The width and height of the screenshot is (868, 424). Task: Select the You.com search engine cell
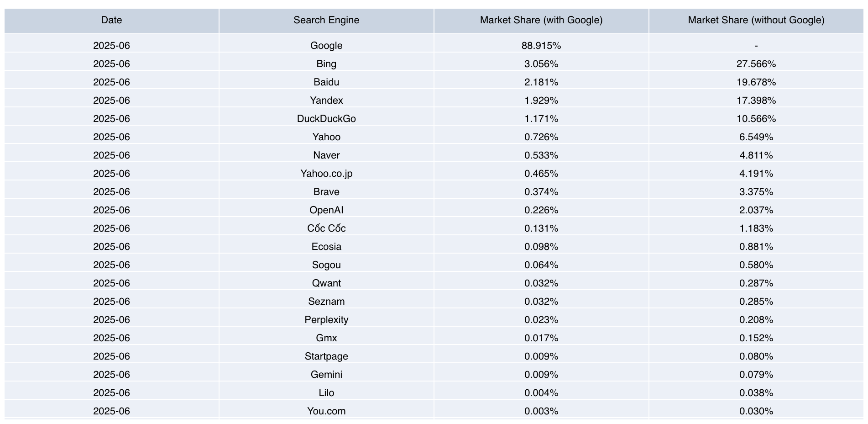coord(326,411)
